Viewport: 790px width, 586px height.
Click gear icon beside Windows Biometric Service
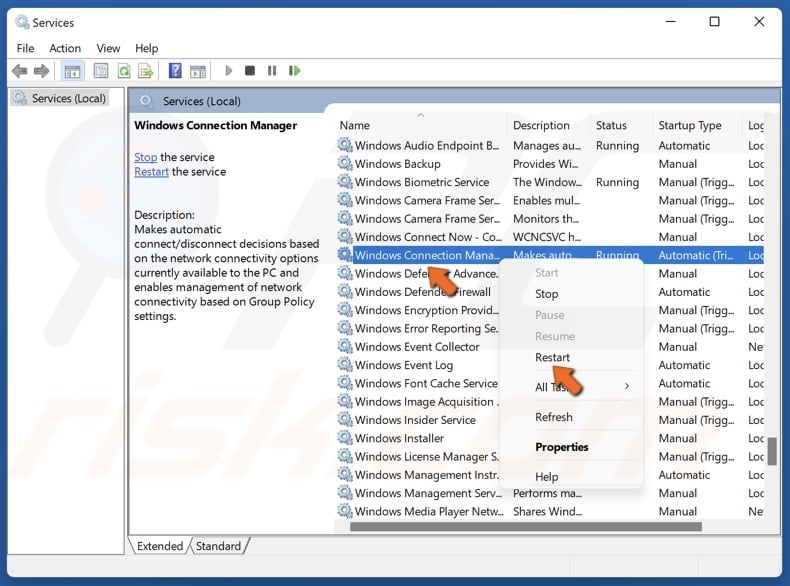(x=345, y=182)
